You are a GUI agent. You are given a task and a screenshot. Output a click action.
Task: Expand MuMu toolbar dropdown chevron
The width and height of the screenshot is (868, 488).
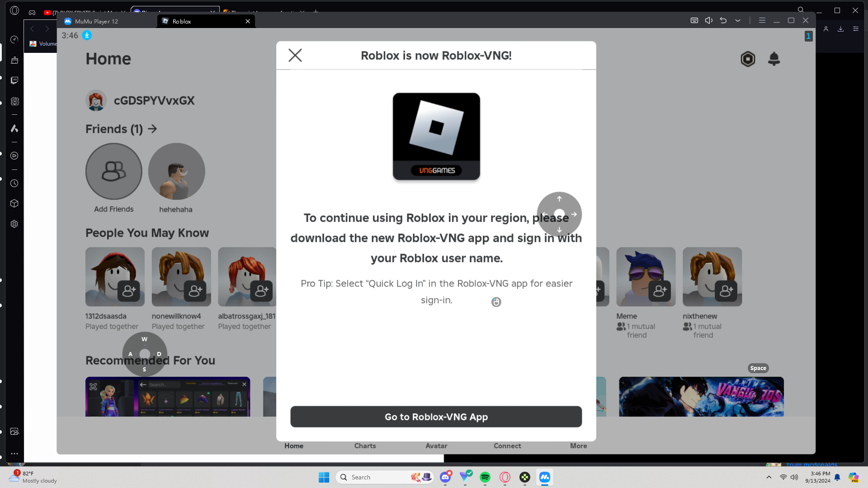[738, 20]
